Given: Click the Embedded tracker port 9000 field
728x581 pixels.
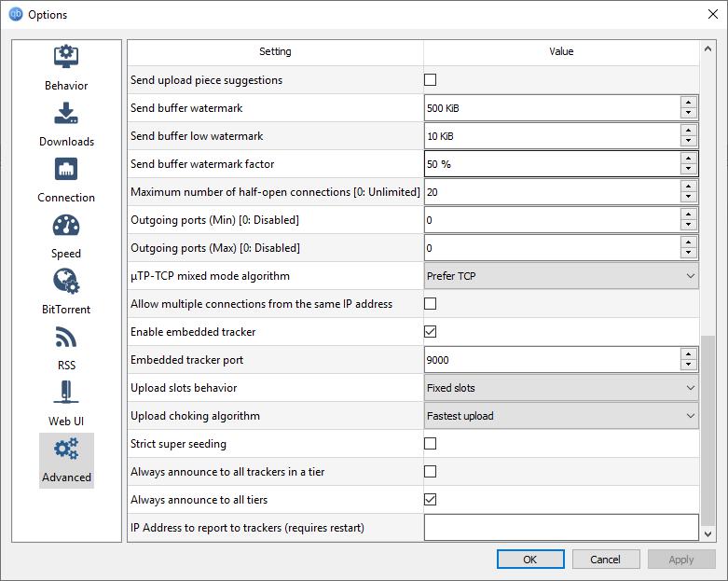Looking at the screenshot, I should click(553, 360).
